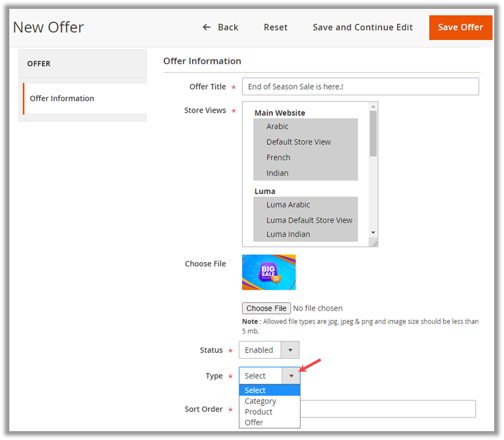Choose Offer from Type dropdown
Image resolution: width=504 pixels, height=440 pixels.
[254, 422]
